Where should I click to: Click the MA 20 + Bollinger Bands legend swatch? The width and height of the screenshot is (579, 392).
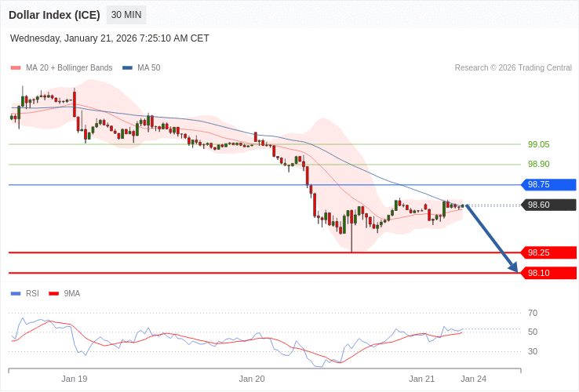pyautogui.click(x=16, y=68)
